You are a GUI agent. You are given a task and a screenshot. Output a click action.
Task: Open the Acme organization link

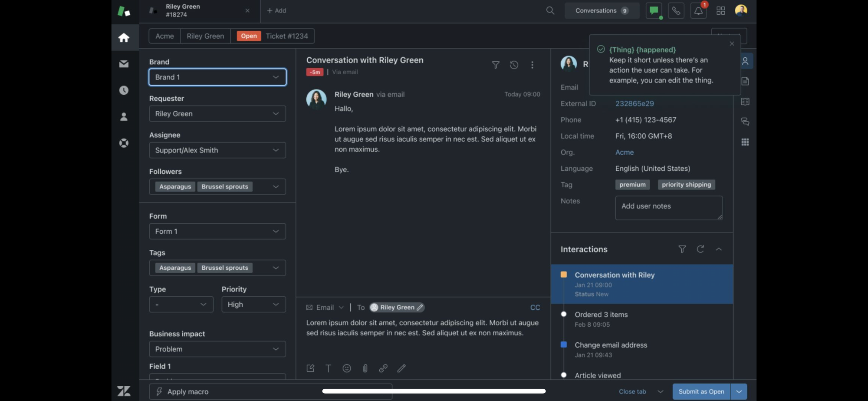(x=625, y=152)
